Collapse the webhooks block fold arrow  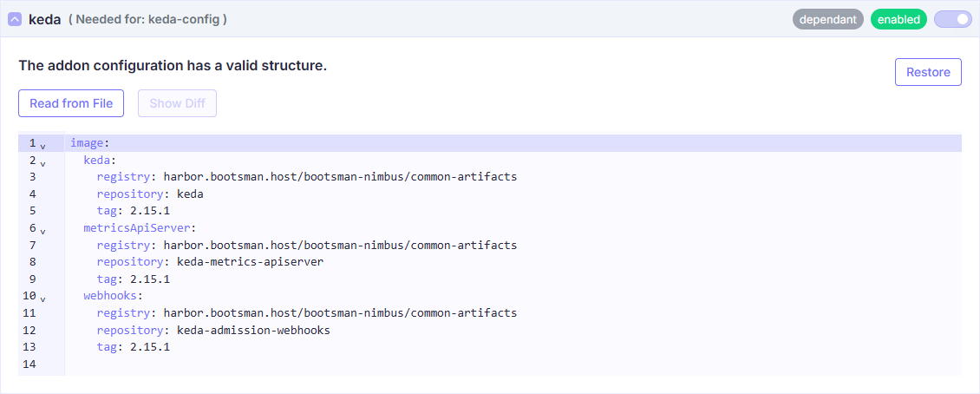(x=42, y=298)
